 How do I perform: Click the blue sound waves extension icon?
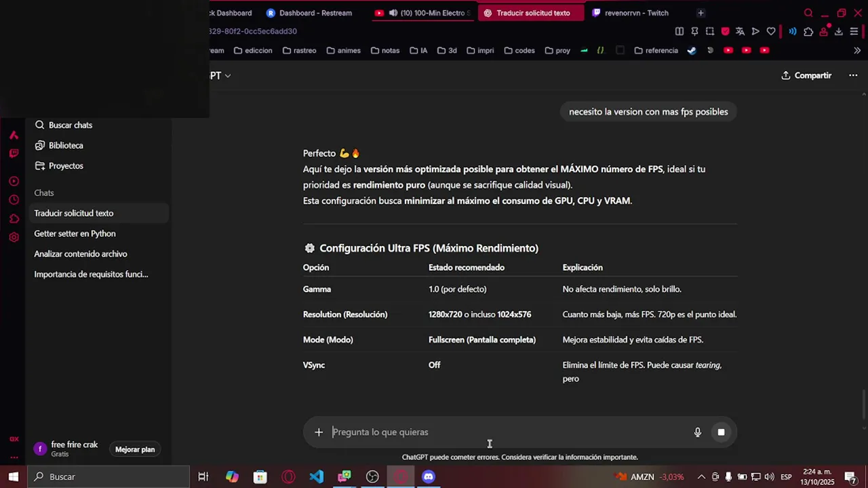point(792,31)
